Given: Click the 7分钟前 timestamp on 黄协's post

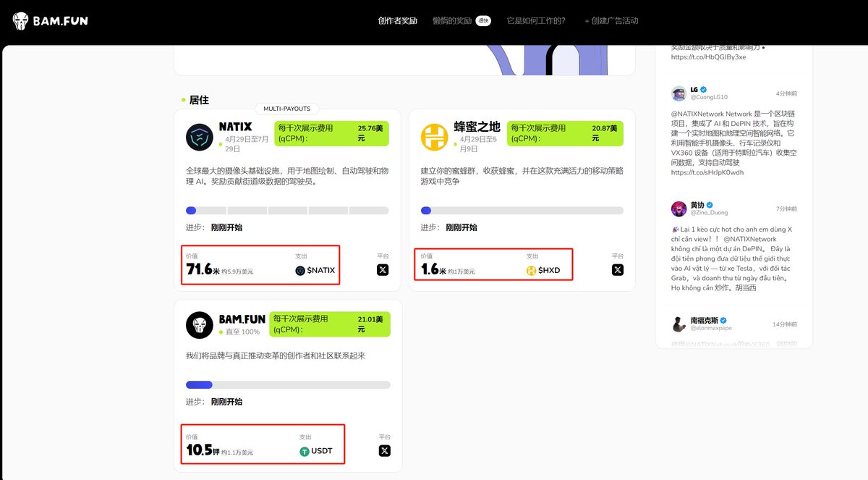Looking at the screenshot, I should pyautogui.click(x=786, y=209).
